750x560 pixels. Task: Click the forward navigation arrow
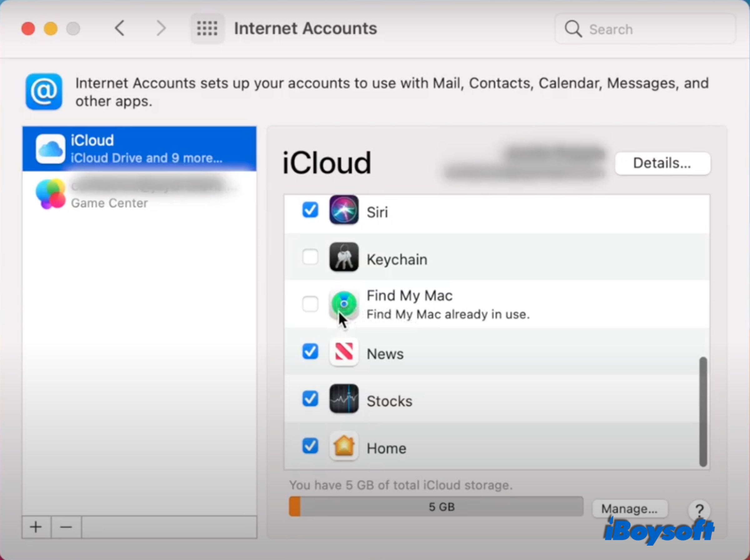tap(162, 28)
